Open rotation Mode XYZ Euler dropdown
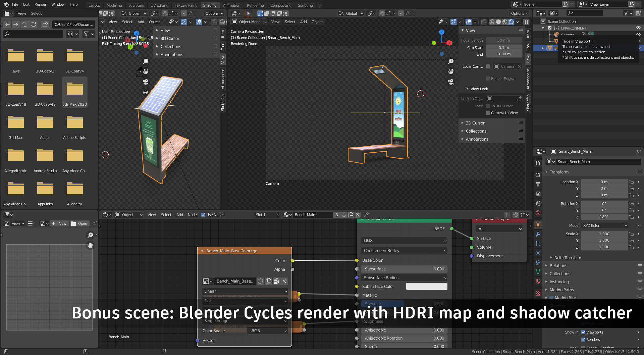Viewport: 644px width, 355px height. click(604, 225)
